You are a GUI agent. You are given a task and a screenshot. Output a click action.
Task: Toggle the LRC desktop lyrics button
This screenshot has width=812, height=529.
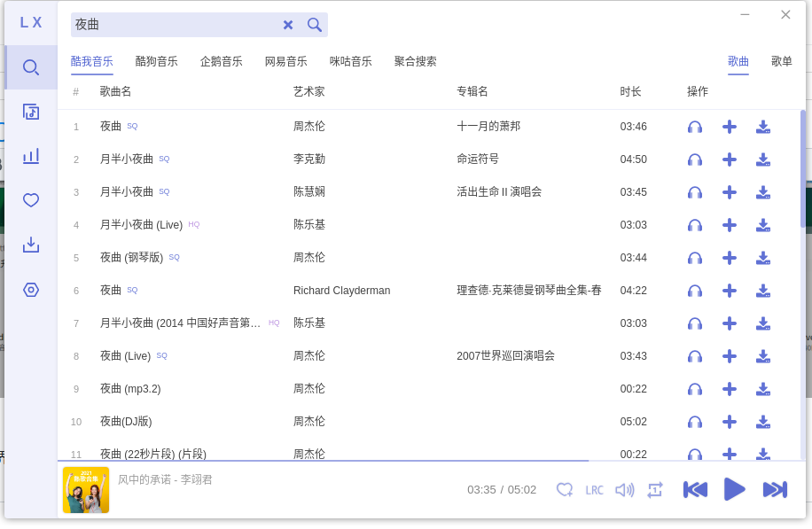click(595, 490)
